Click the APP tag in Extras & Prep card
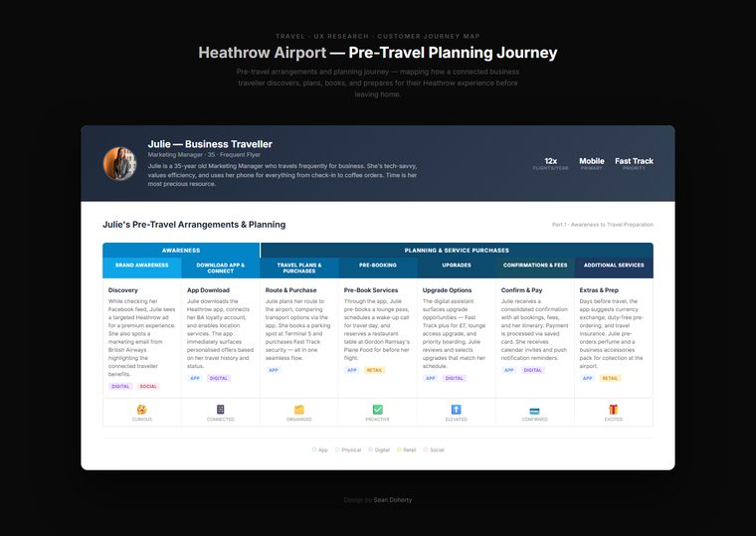This screenshot has height=536, width=756. click(x=588, y=378)
